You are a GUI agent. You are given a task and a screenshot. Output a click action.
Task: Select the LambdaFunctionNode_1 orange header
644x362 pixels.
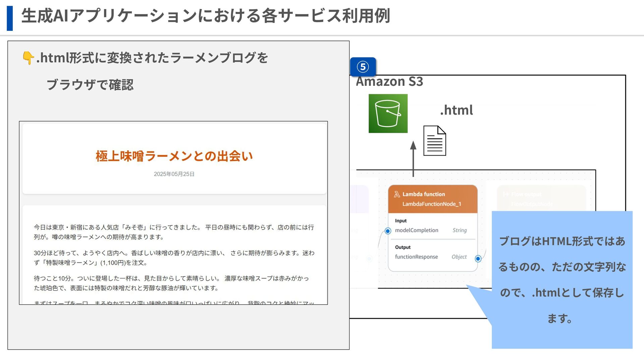[433, 199]
